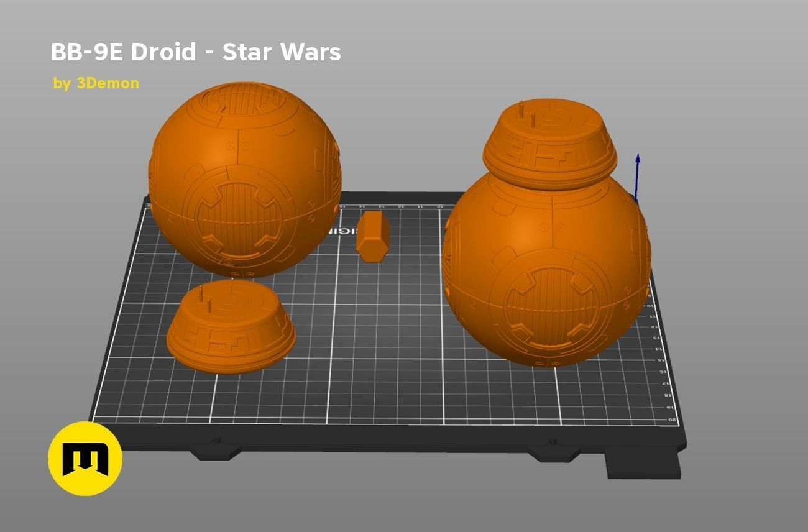808x532 pixels.
Task: Click the "BB-9E Droid - Star Wars" title
Action: pos(196,52)
